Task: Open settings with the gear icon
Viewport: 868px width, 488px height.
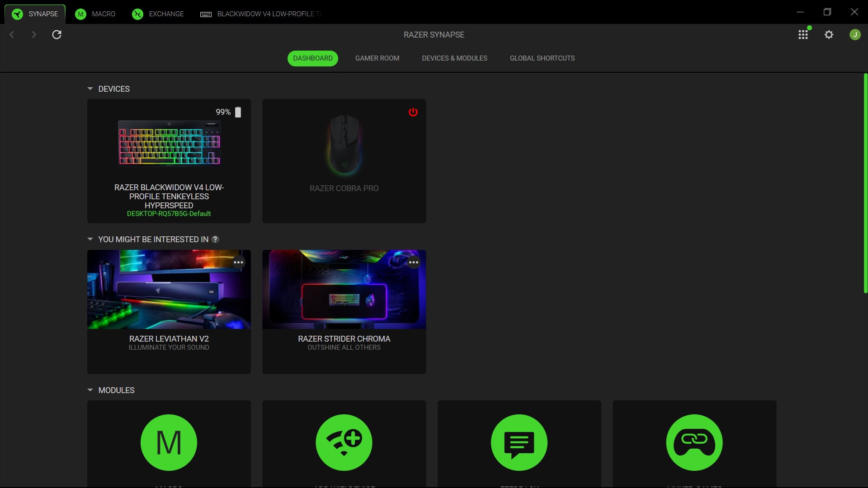Action: [x=829, y=35]
